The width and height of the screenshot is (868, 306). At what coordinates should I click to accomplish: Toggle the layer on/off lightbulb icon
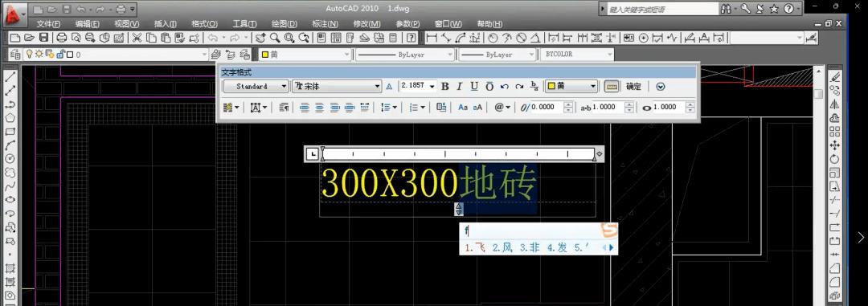(x=30, y=55)
